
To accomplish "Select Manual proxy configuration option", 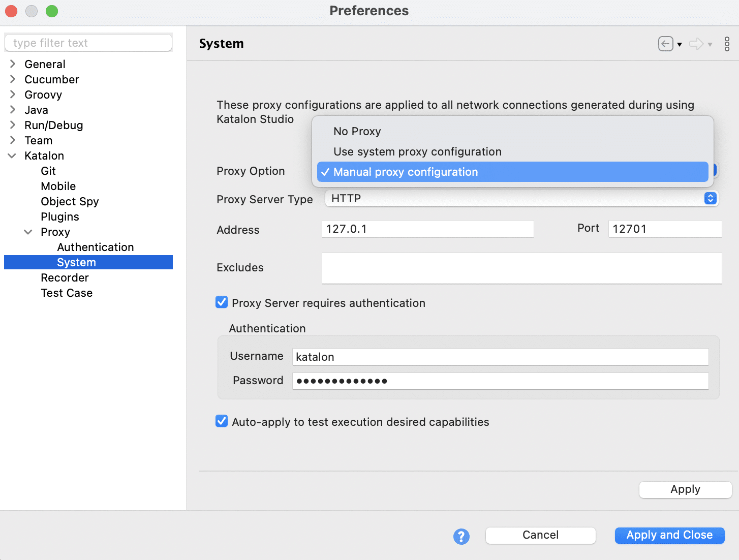I will (x=406, y=172).
